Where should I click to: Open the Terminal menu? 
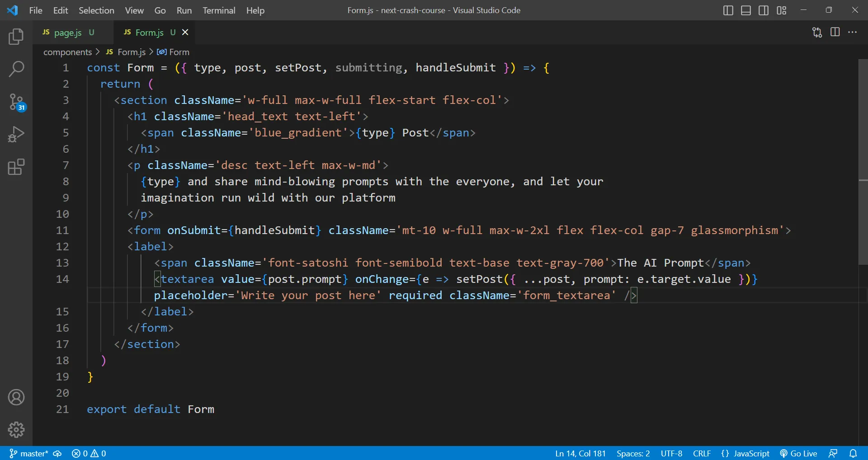[x=219, y=10]
